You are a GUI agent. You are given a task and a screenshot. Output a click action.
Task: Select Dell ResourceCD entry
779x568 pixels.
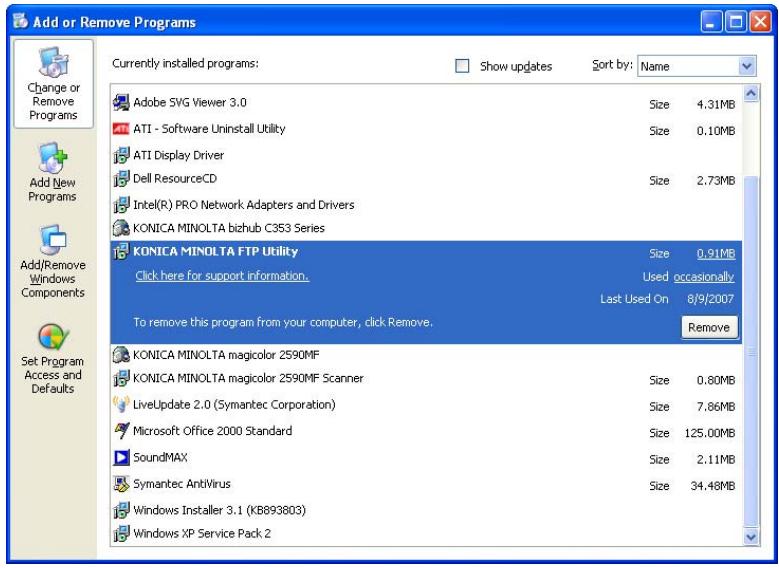click(x=426, y=179)
